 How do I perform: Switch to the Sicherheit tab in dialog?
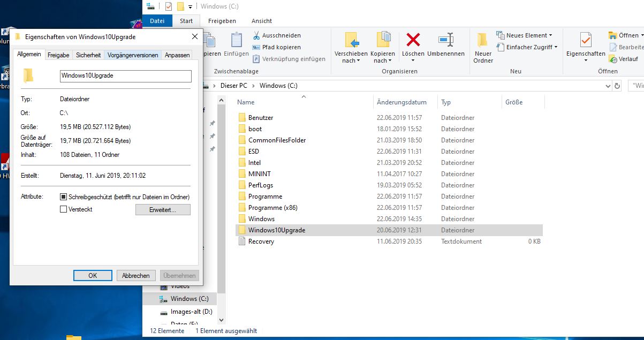tap(88, 55)
